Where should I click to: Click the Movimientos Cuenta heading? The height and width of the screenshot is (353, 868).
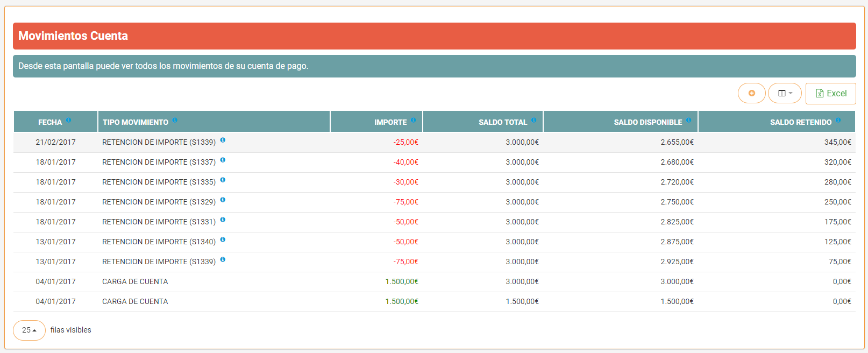(x=73, y=36)
